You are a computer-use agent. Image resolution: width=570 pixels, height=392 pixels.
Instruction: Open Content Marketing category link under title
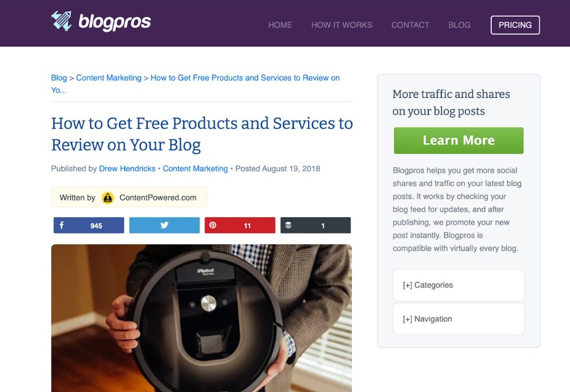[195, 168]
